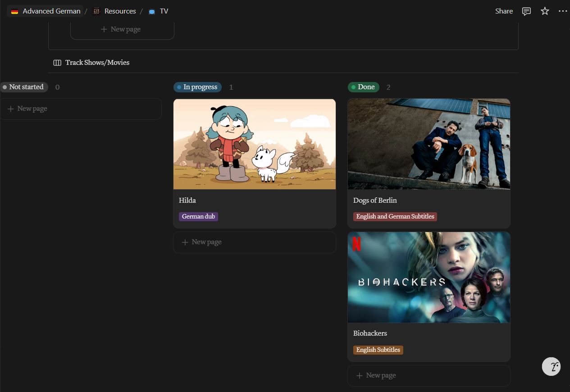Add New page in In progress column
Viewport: 570px width, 392px height.
coord(255,242)
